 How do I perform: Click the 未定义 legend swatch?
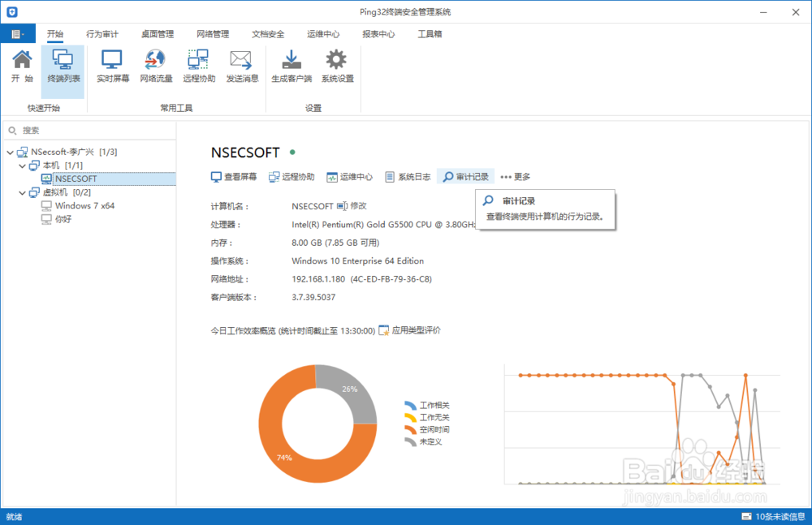click(x=410, y=441)
